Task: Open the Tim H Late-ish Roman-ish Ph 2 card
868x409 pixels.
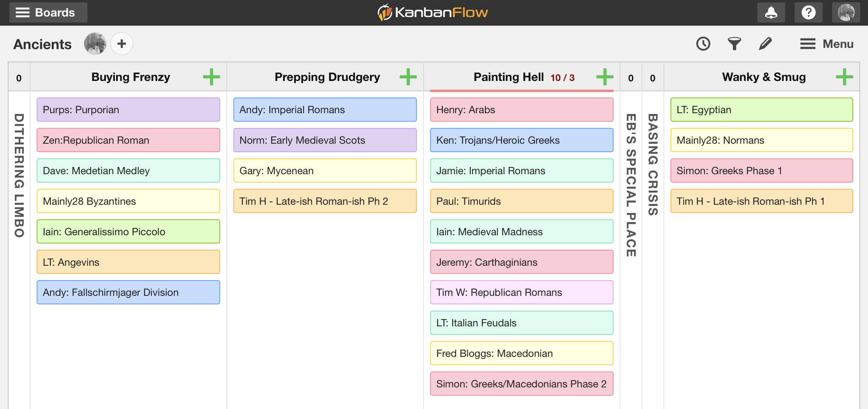Action: [x=325, y=201]
